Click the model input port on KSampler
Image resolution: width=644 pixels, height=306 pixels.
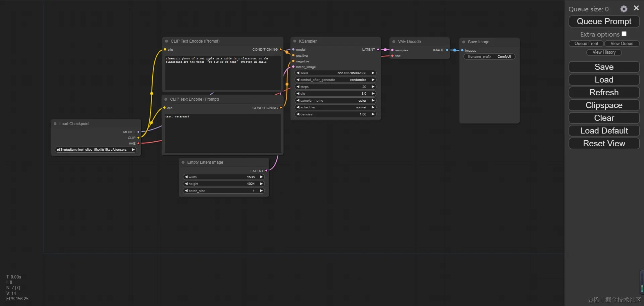(x=293, y=50)
